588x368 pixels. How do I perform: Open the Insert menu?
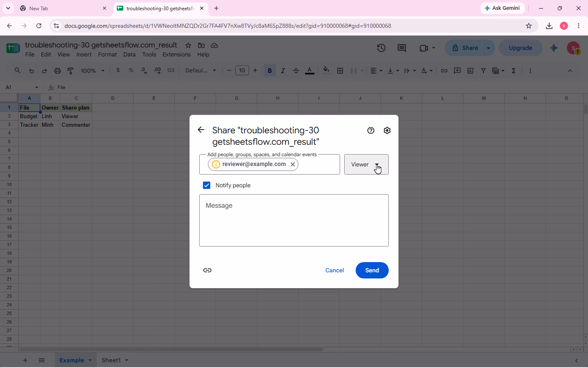(x=84, y=54)
